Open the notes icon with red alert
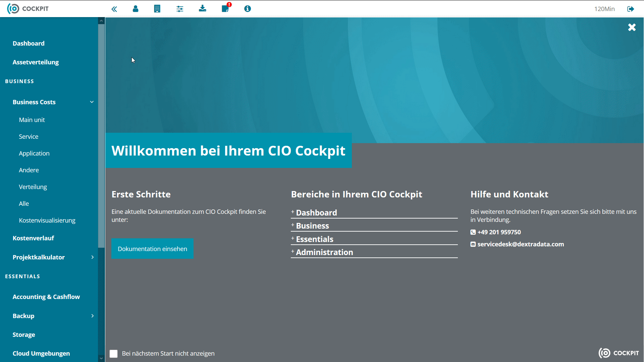644x362 pixels. pyautogui.click(x=226, y=8)
